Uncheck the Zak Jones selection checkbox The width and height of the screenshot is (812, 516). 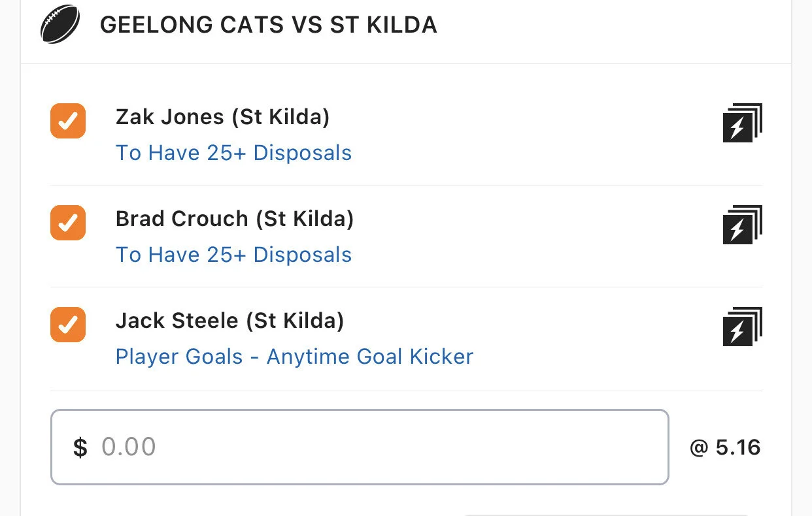click(x=68, y=121)
